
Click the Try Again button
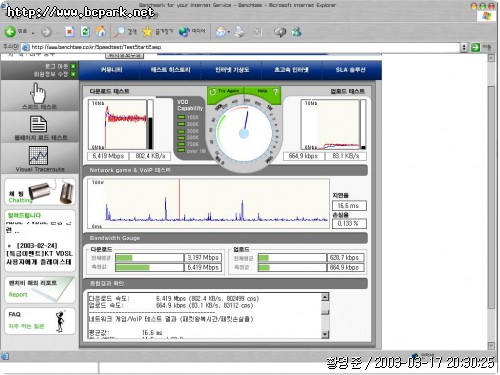tap(228, 91)
